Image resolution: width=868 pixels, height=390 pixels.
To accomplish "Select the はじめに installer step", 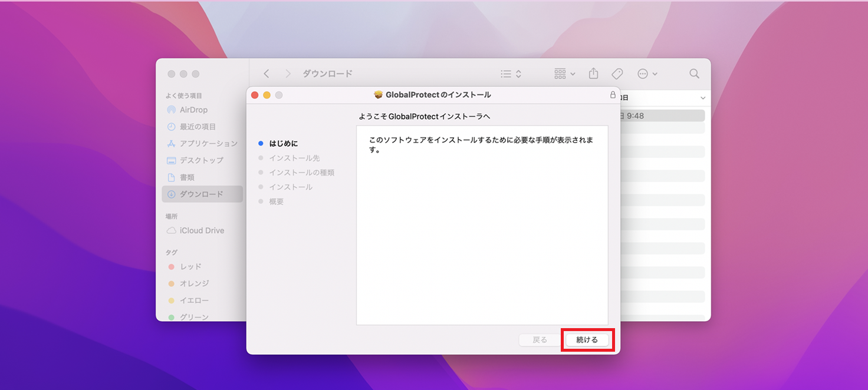I will click(284, 144).
